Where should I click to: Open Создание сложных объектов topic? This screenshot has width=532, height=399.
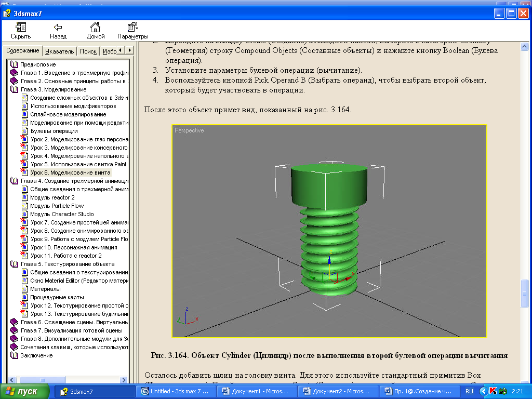click(79, 98)
